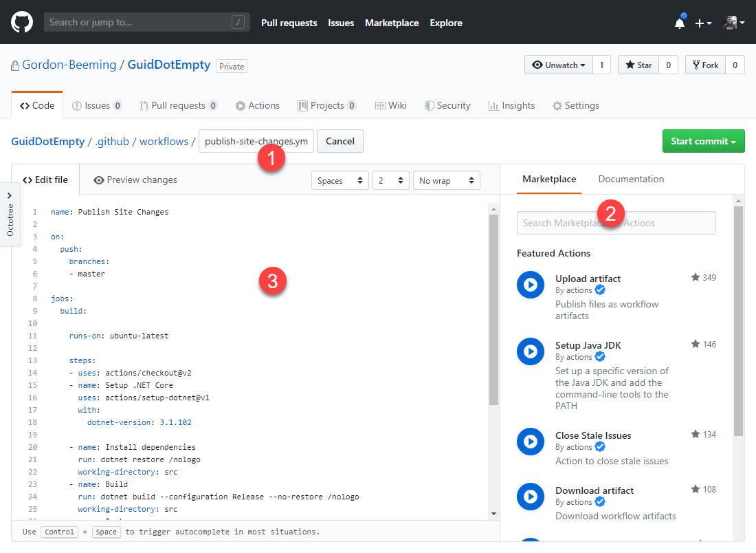
Task: Open the Actions tab
Action: click(x=258, y=105)
